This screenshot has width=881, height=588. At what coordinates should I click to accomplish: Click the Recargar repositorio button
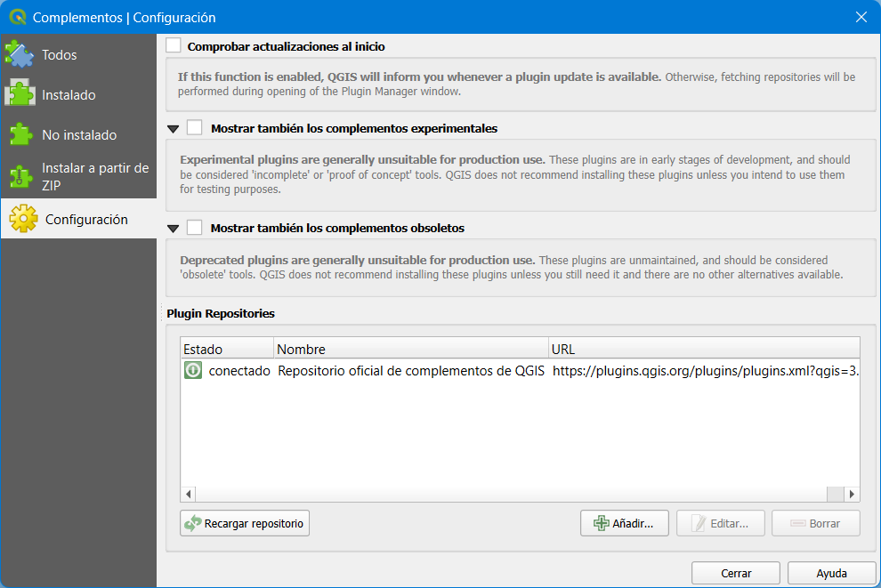[x=245, y=523]
